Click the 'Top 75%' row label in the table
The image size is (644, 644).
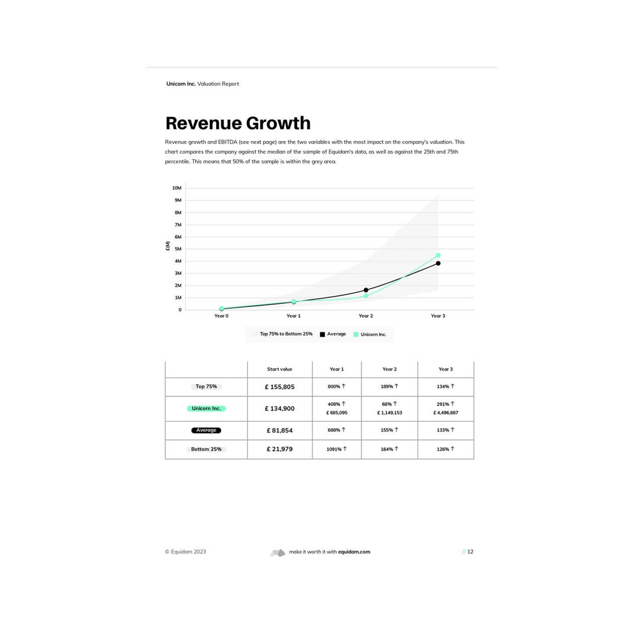click(206, 386)
